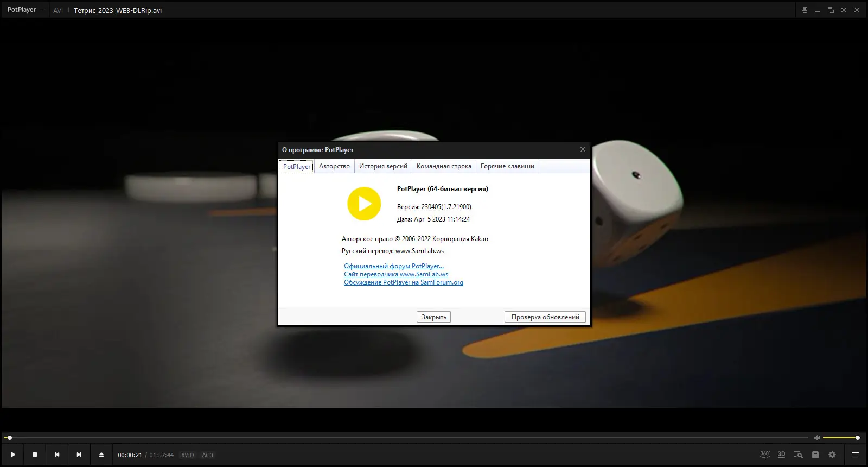Show the chapter/playlist panel icon

pos(815,455)
